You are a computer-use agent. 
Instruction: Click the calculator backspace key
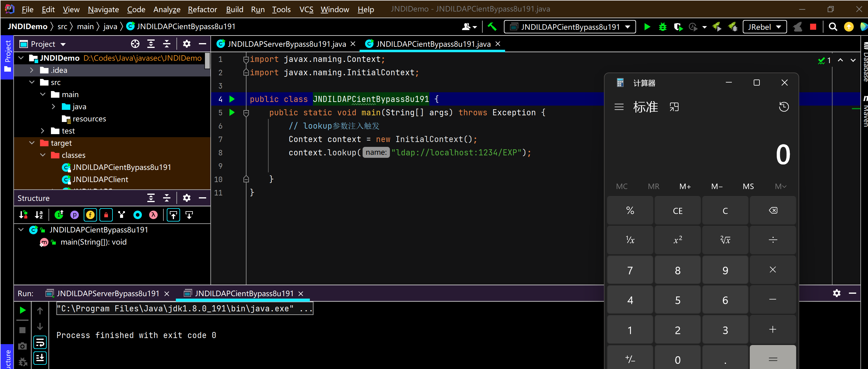pos(772,211)
